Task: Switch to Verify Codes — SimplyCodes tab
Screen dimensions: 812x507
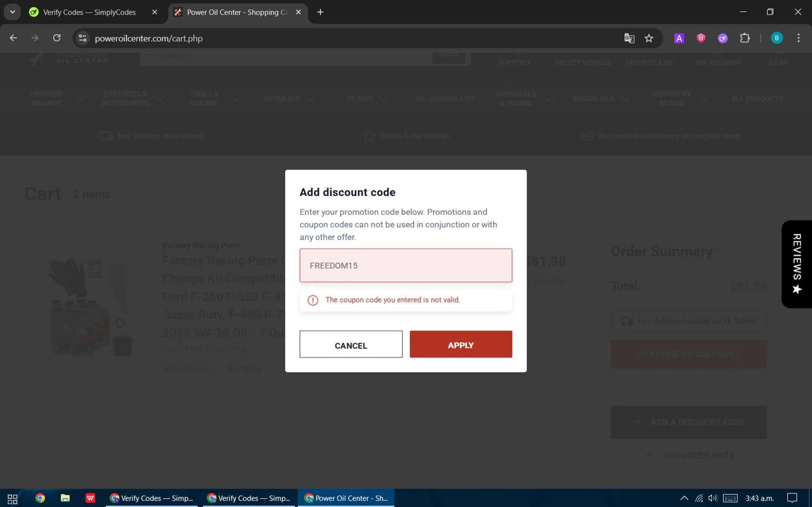Action: (x=89, y=12)
